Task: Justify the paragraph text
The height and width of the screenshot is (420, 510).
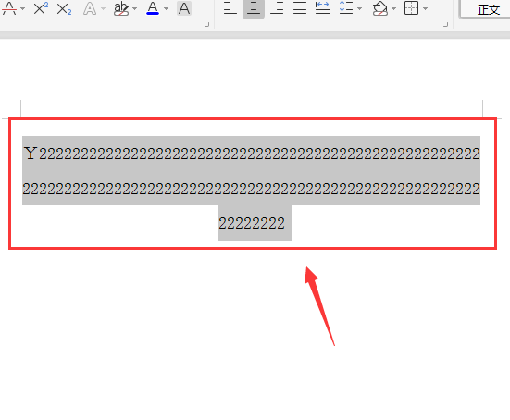Action: pos(300,8)
